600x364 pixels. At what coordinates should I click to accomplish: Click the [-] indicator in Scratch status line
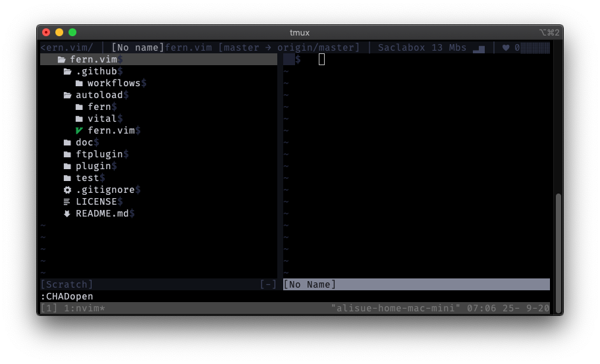[x=268, y=284]
